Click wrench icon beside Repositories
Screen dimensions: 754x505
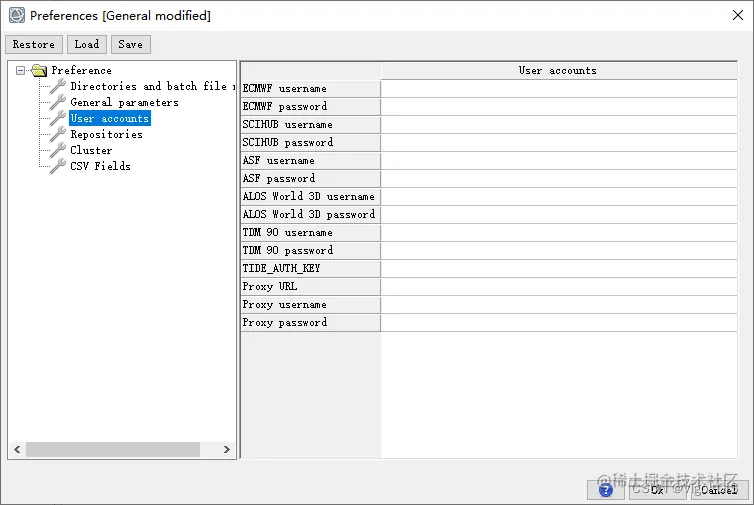pos(58,134)
